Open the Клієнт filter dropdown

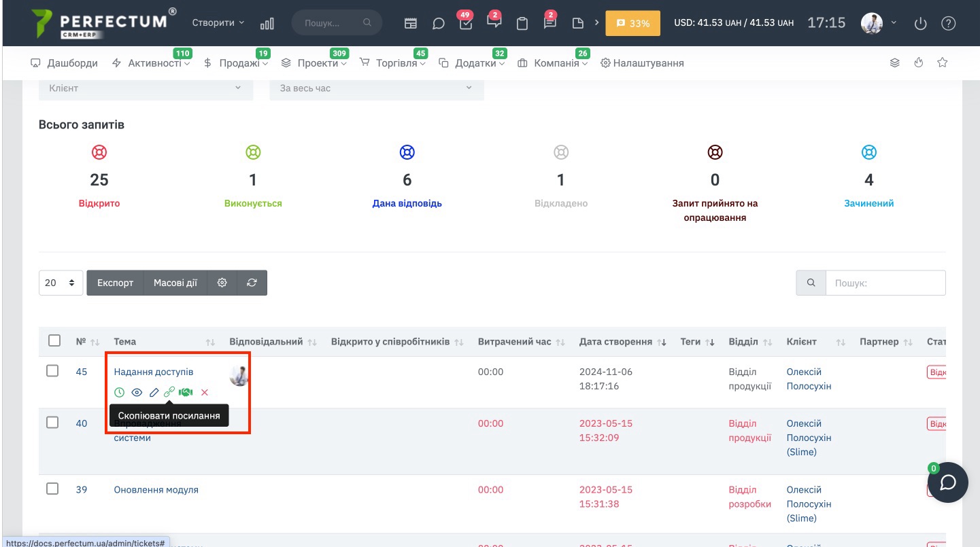pos(146,88)
